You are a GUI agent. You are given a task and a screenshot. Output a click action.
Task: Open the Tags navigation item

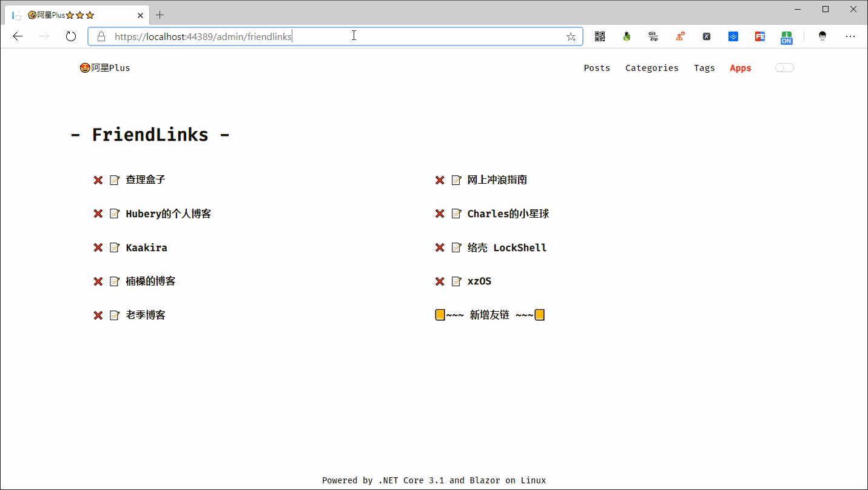pos(704,68)
